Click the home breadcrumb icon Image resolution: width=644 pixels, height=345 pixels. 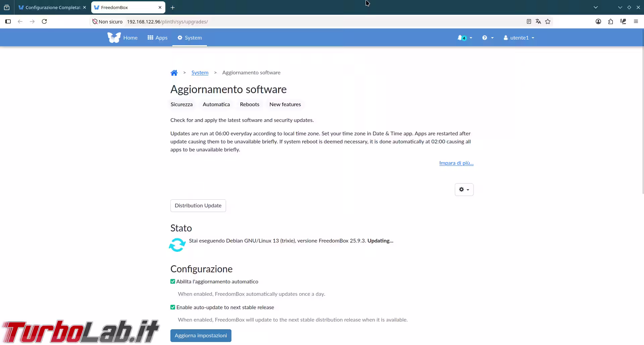click(x=174, y=73)
